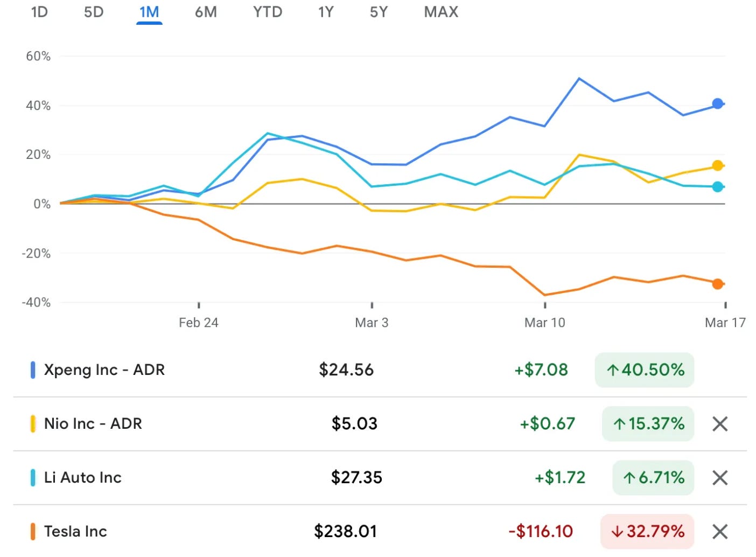The width and height of the screenshot is (756, 557).
Task: Click the Xpeng blue color indicator
Action: coord(33,370)
